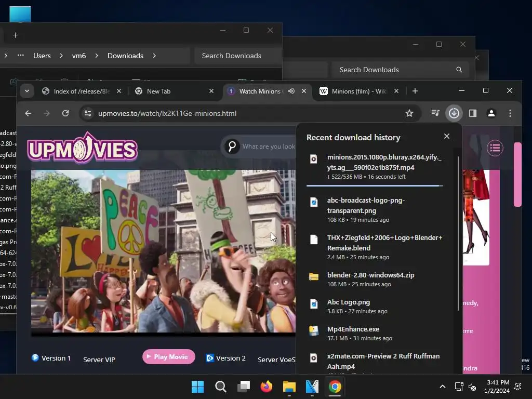This screenshot has height=399, width=532.
Task: Click search magnifier in back Explorer window
Action: [459, 70]
